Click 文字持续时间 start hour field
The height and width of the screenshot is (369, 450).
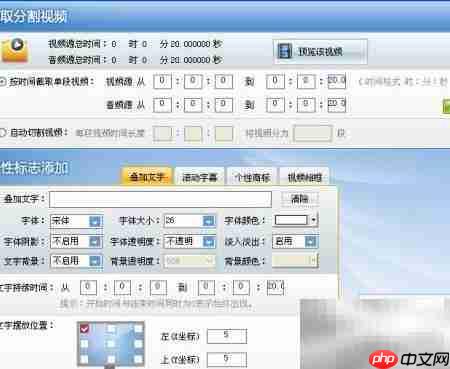point(88,287)
